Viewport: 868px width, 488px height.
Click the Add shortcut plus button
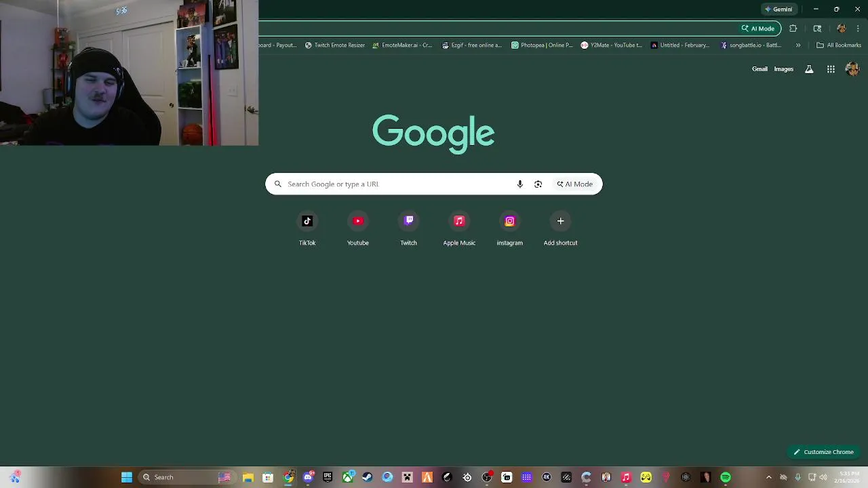560,221
